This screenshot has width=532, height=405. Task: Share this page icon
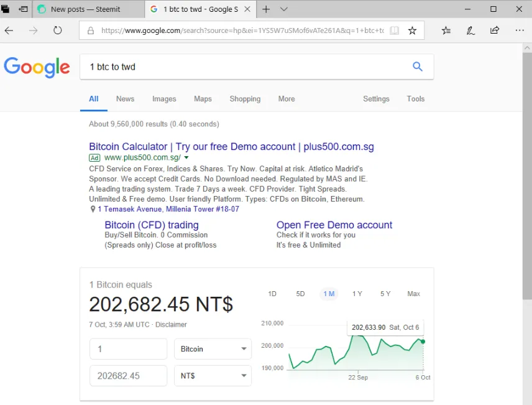[x=495, y=30]
